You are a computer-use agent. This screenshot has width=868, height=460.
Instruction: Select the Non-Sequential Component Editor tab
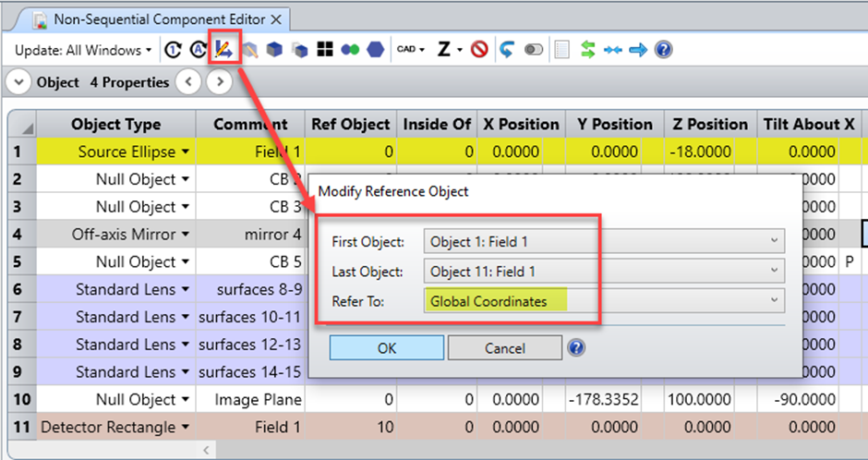[x=159, y=18]
